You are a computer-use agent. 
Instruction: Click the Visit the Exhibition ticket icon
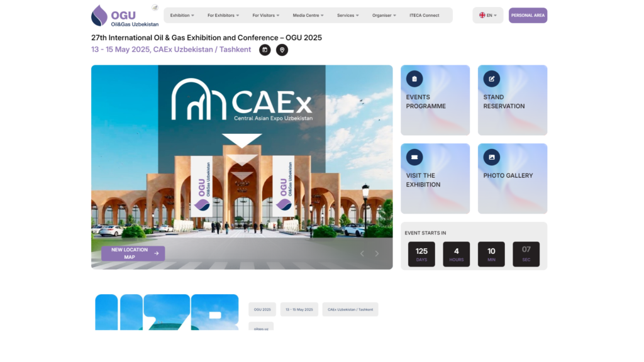414,157
